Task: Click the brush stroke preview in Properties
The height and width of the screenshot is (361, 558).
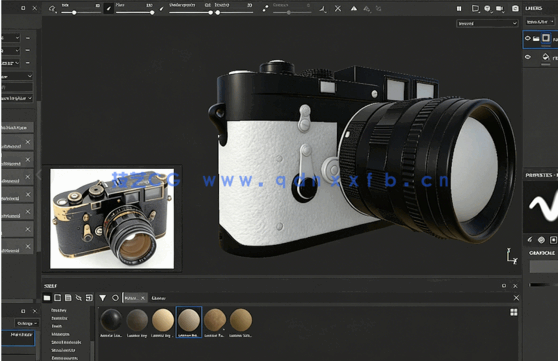Action: (541, 207)
